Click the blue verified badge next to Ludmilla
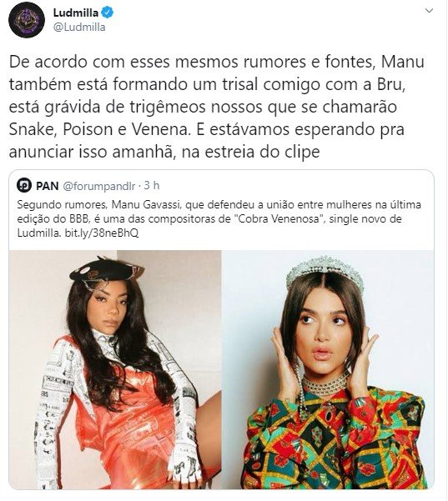Screen dimensions: 448x501 (x=108, y=13)
